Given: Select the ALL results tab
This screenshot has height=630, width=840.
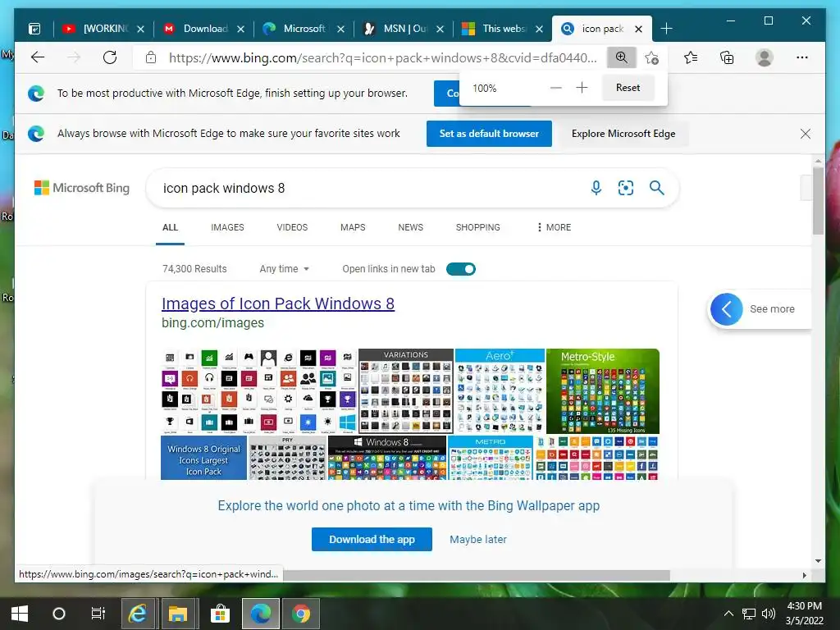Looking at the screenshot, I should [170, 228].
